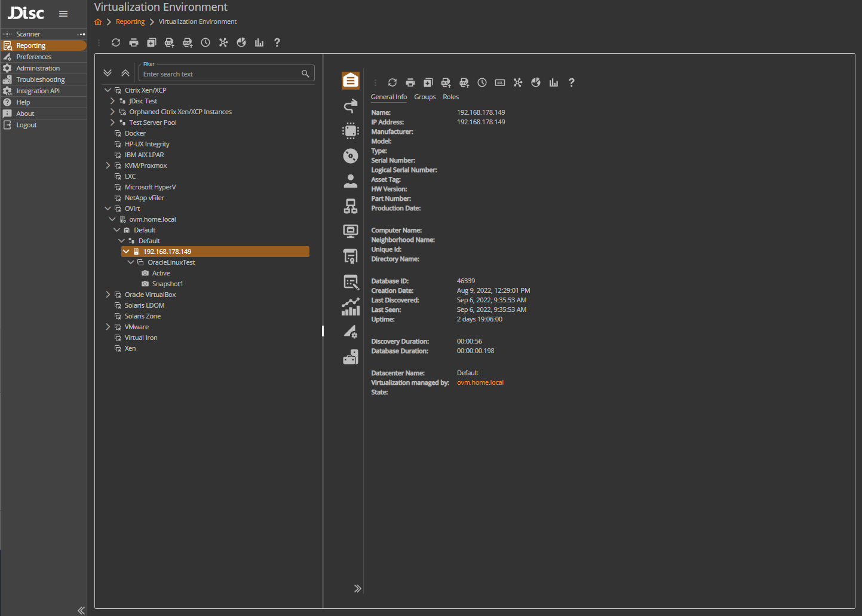Print the current report
This screenshot has width=862, height=616.
tap(133, 42)
